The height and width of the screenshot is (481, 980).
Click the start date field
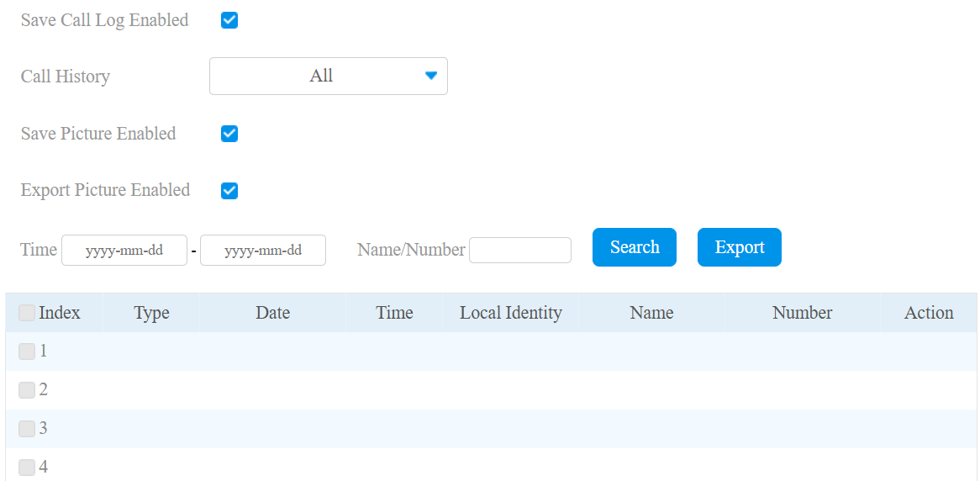pyautogui.click(x=124, y=251)
